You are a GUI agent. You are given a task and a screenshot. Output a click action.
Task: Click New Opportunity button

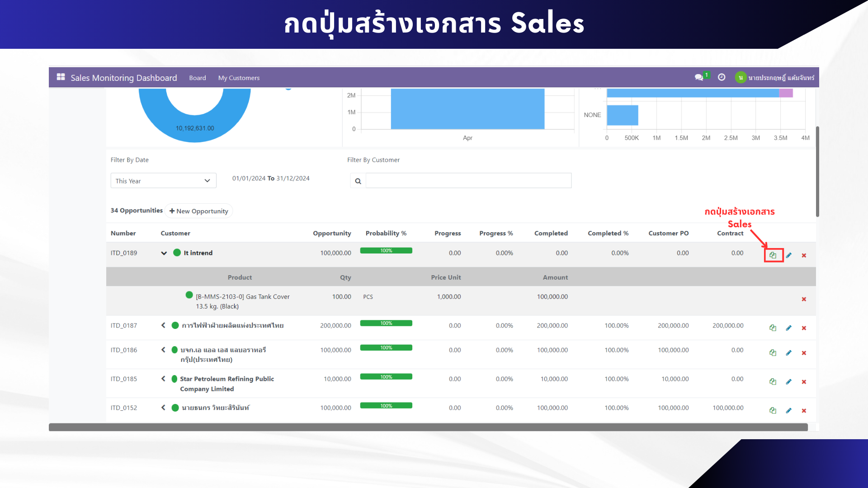[199, 211]
